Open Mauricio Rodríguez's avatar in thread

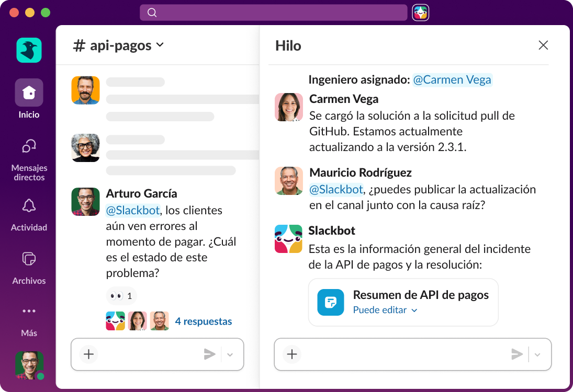coord(289,181)
